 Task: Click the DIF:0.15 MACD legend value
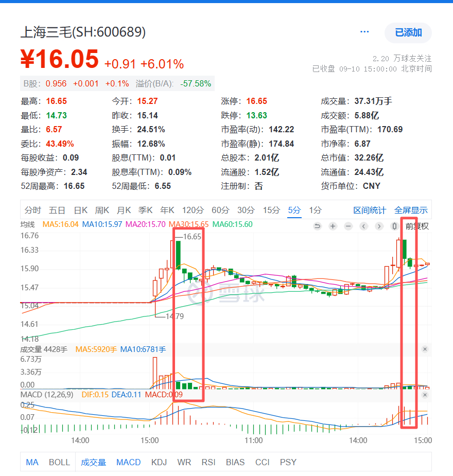[x=95, y=395]
